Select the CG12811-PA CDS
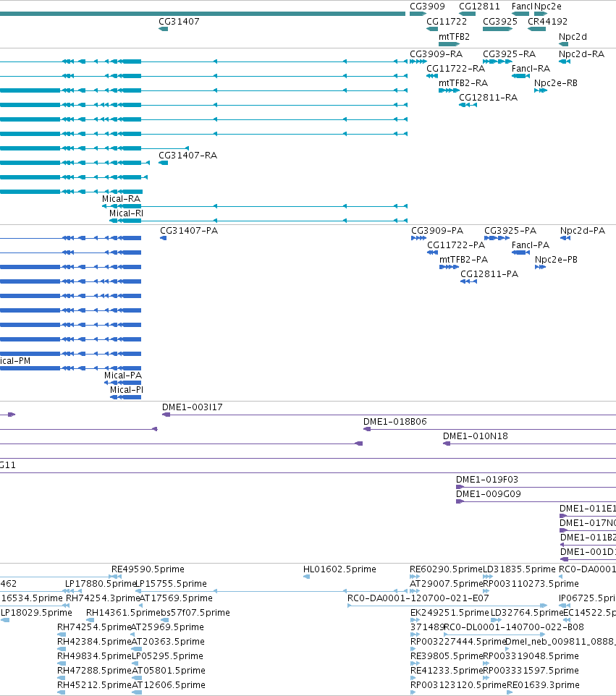616x696 pixels. tap(468, 281)
